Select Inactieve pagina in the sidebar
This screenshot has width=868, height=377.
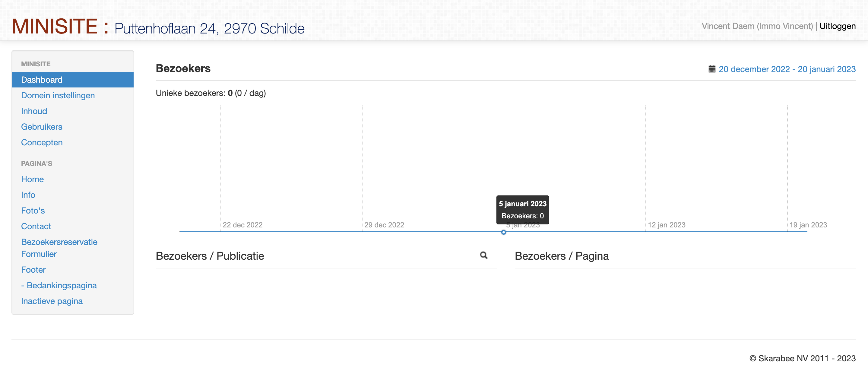pos(52,301)
